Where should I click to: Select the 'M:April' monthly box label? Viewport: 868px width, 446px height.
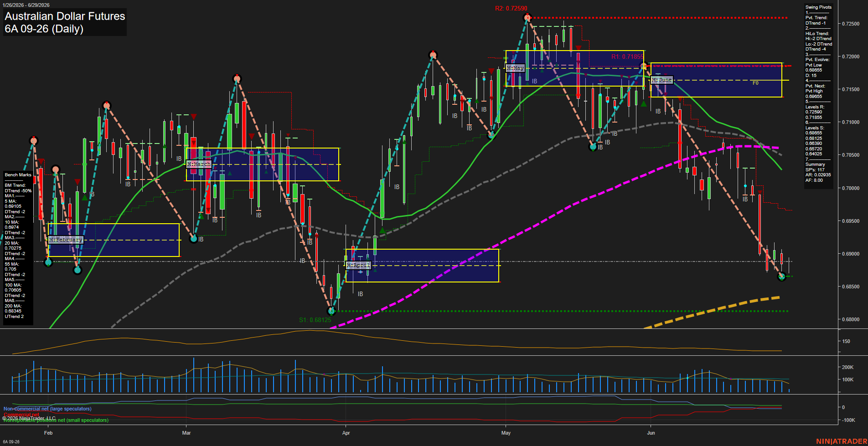358,265
